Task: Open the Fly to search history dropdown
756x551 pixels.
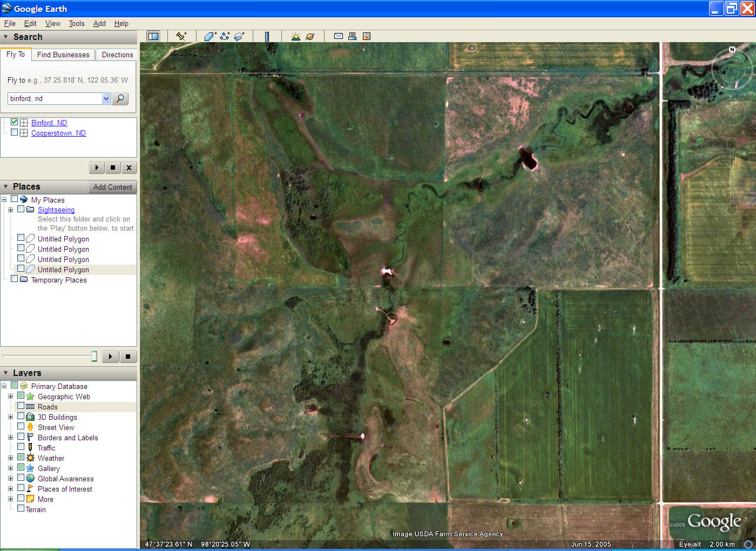Action: pyautogui.click(x=106, y=98)
